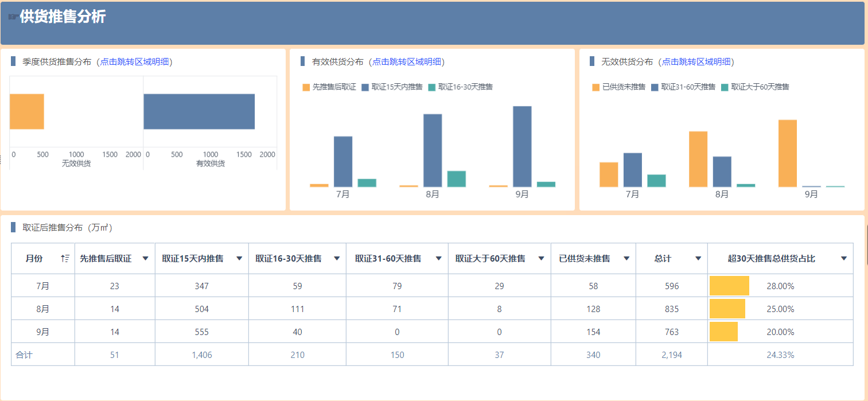Open the 取证31-60天推售 column filter arrow
The image size is (868, 401).
point(439,259)
